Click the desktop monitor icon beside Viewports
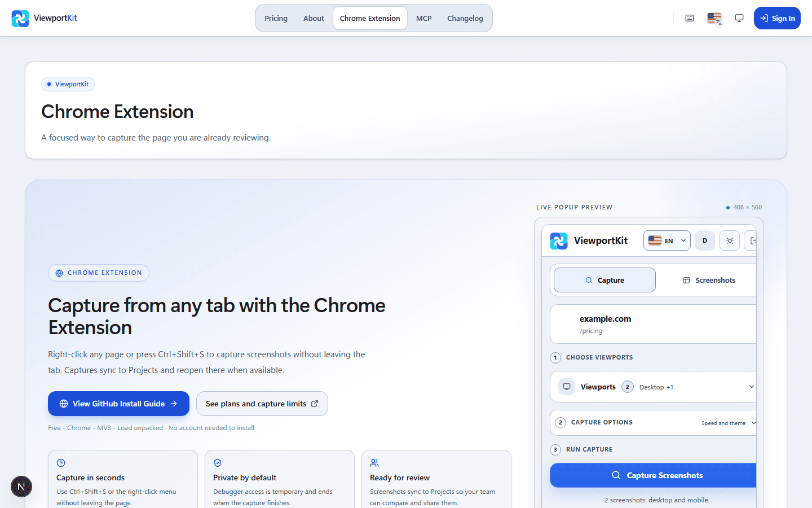Screen dimensions: 812x508 pos(567,387)
